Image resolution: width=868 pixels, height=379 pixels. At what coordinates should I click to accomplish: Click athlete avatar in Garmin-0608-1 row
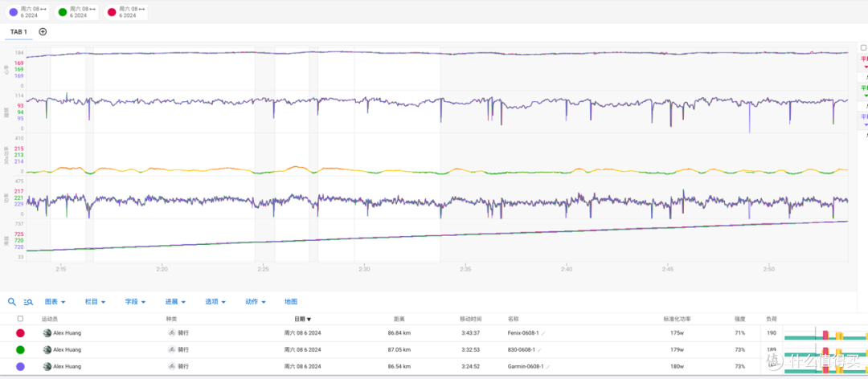coord(47,366)
